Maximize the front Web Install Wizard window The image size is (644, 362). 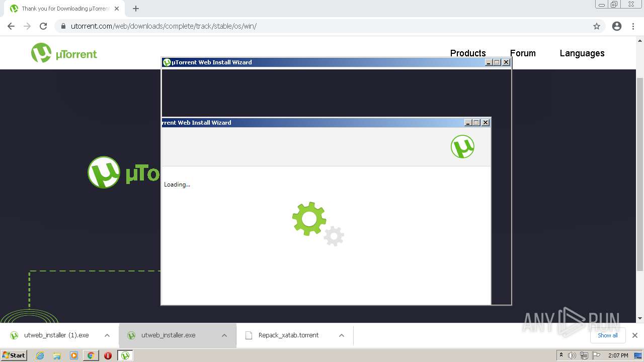click(x=476, y=123)
